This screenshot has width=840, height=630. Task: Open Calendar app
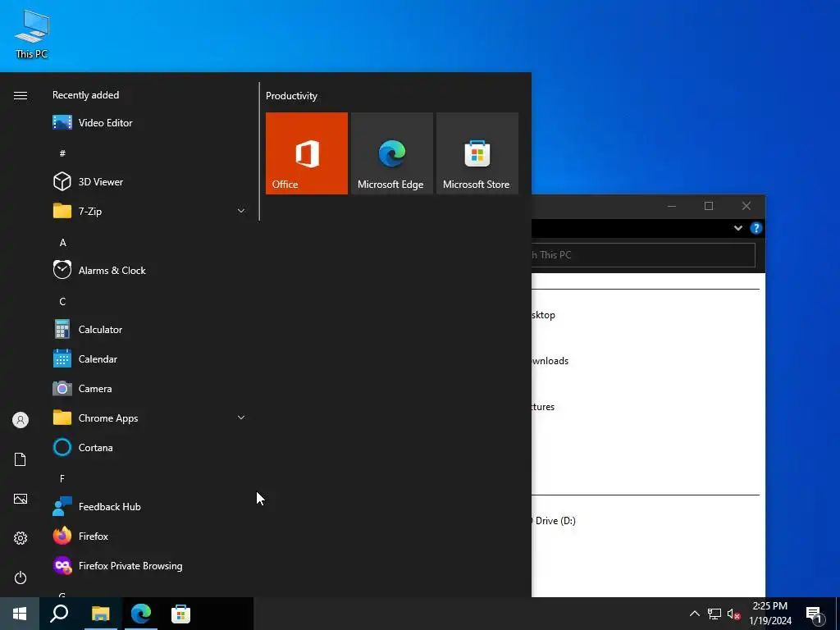click(x=150, y=359)
